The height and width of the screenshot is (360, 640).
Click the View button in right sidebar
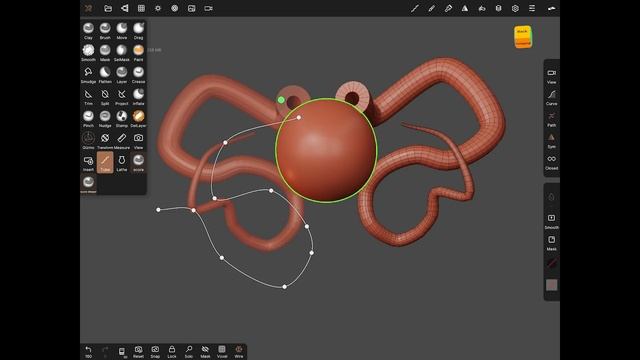pos(551,76)
